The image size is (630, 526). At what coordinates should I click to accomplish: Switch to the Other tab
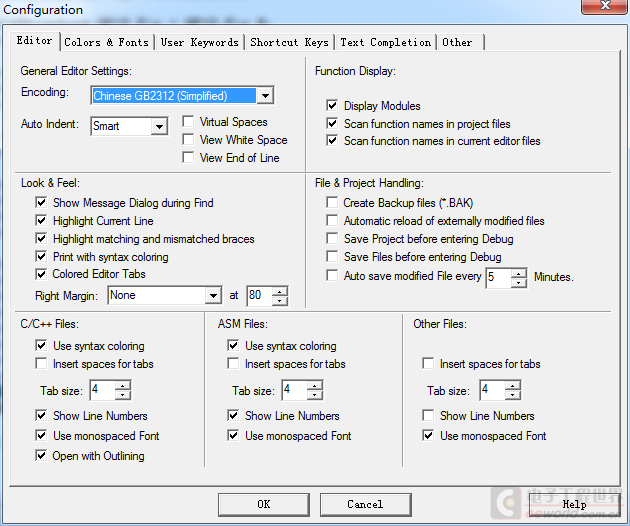[x=460, y=42]
